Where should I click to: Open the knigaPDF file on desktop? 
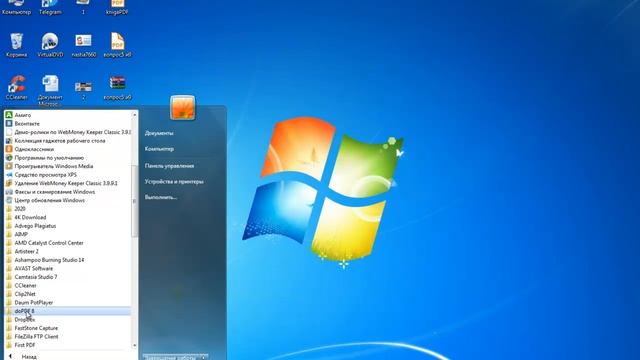pyautogui.click(x=117, y=8)
